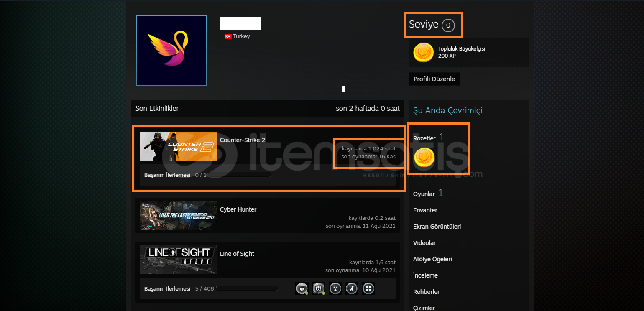Click the first Line of Sight achievement icon
Screen dimensions: 644x311
(302, 288)
